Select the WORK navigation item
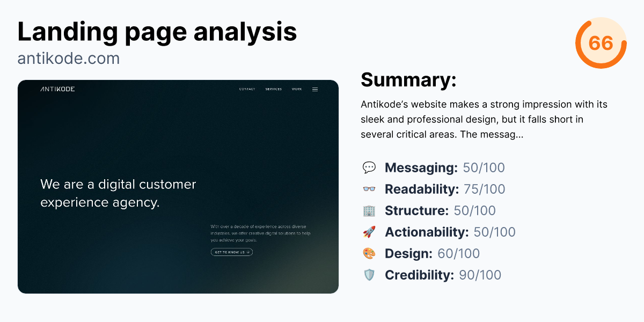 [x=296, y=89]
